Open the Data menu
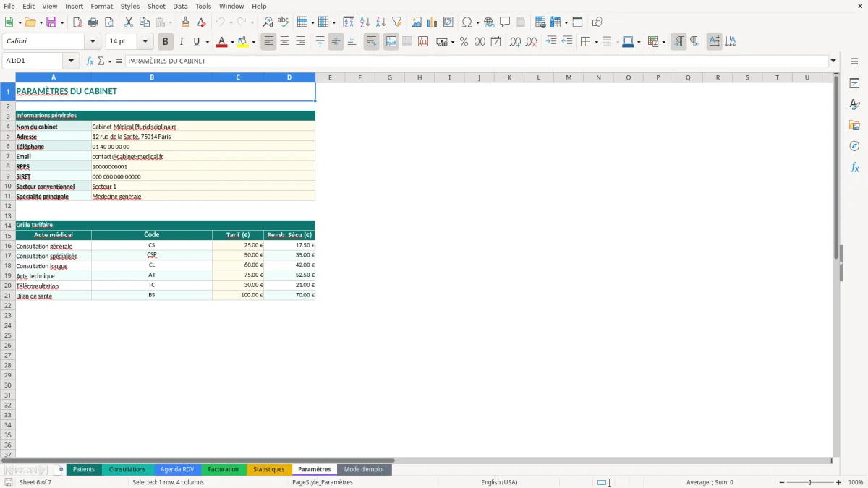Viewport: 868px width, 488px height. point(180,6)
